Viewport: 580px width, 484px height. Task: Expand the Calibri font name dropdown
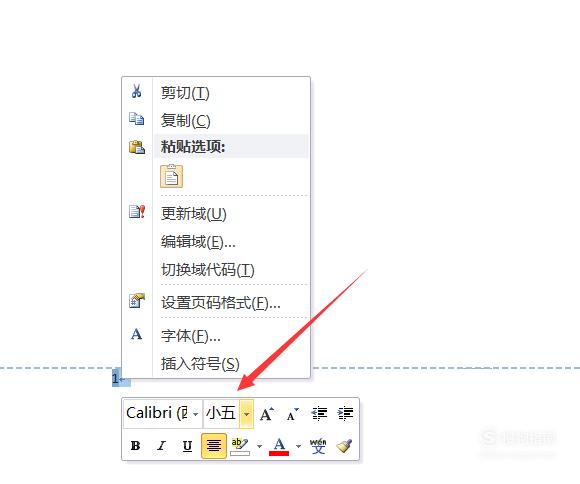coord(196,414)
